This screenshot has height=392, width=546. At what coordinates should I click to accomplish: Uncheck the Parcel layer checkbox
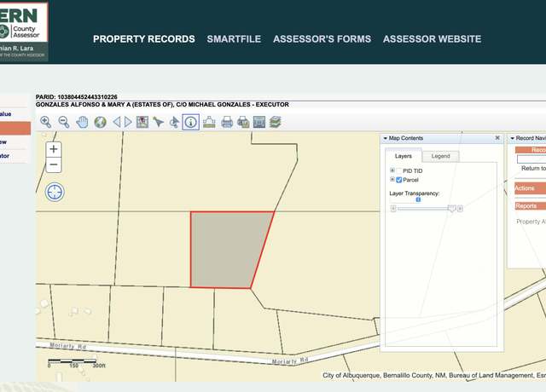coord(399,180)
